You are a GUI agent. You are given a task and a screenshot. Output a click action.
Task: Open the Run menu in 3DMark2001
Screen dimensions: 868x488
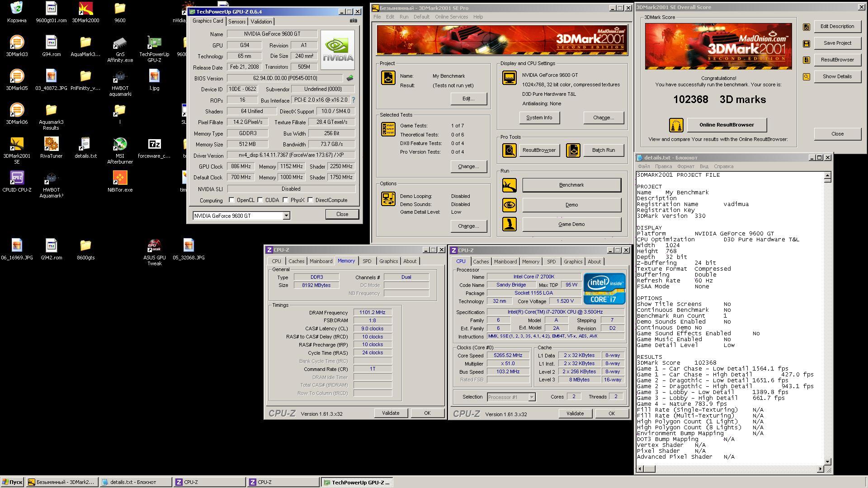[x=404, y=17]
